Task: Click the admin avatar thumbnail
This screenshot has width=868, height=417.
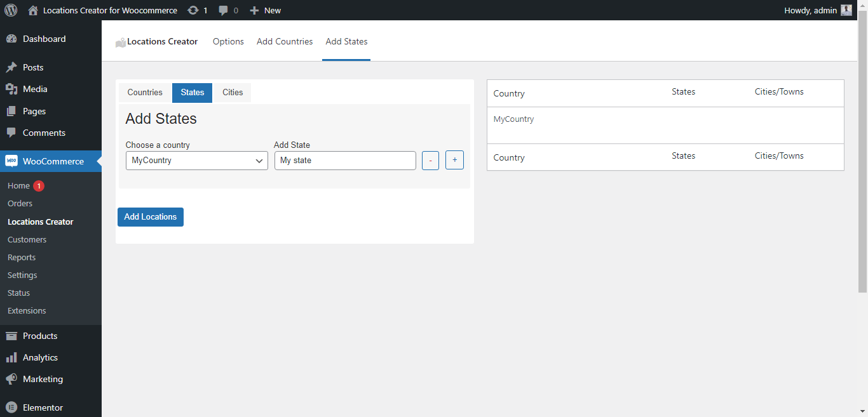Action: coord(846,10)
